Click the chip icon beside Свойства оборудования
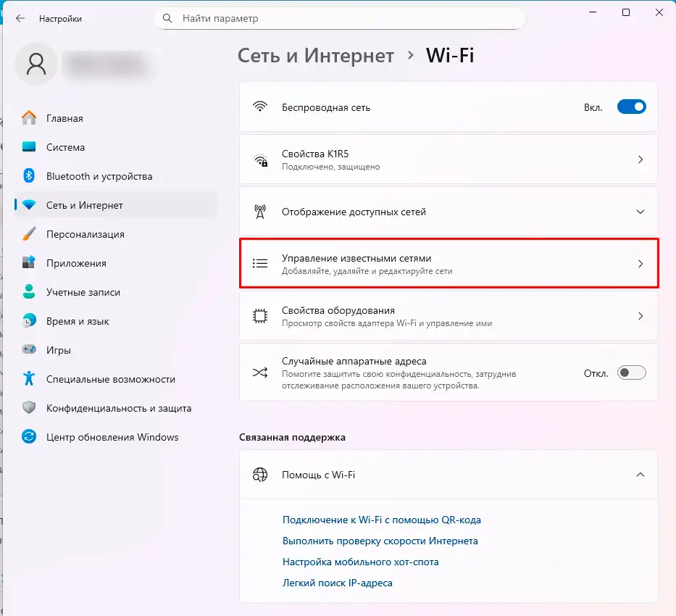The width and height of the screenshot is (676, 616). [x=260, y=315]
